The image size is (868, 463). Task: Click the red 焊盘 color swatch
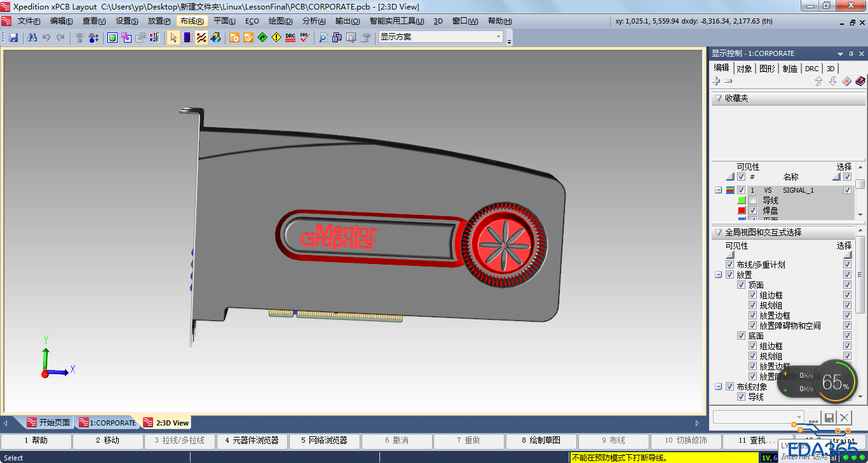click(x=742, y=211)
